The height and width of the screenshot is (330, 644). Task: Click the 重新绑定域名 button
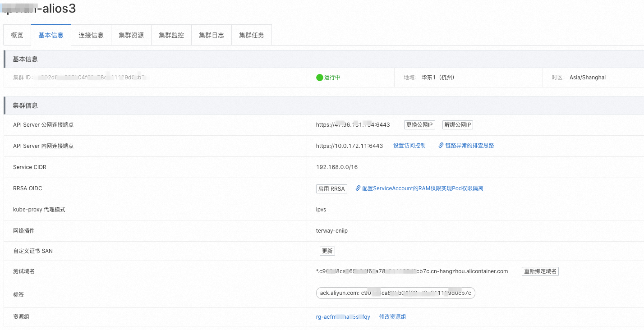click(540, 271)
